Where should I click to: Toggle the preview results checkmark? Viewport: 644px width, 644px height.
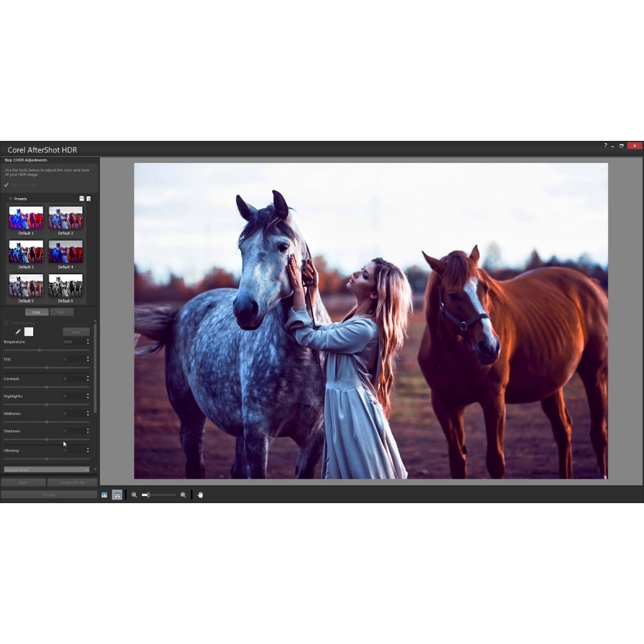6,186
